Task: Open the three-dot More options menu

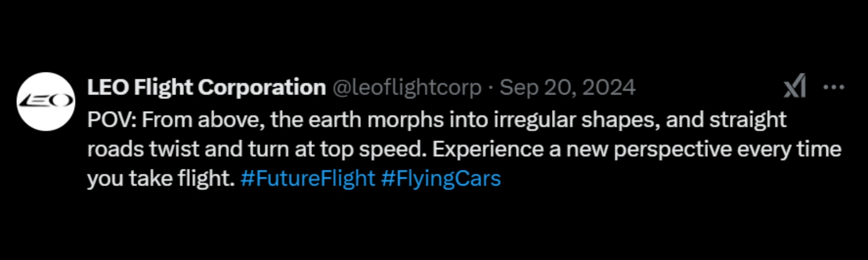Action: pyautogui.click(x=833, y=87)
